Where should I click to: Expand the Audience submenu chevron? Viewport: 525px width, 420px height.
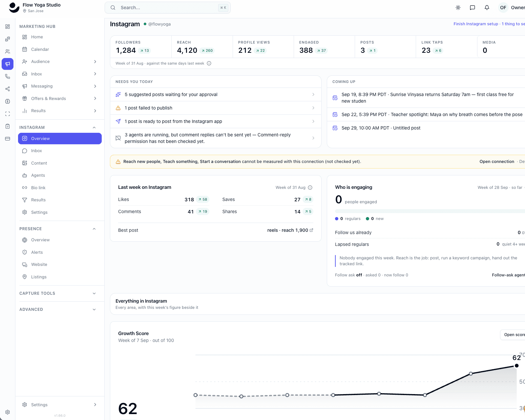click(95, 62)
